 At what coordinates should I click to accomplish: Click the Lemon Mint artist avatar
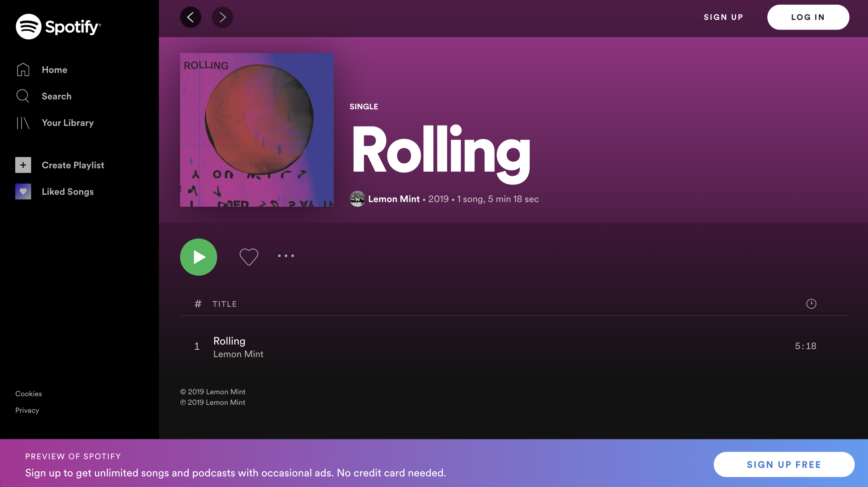(358, 199)
